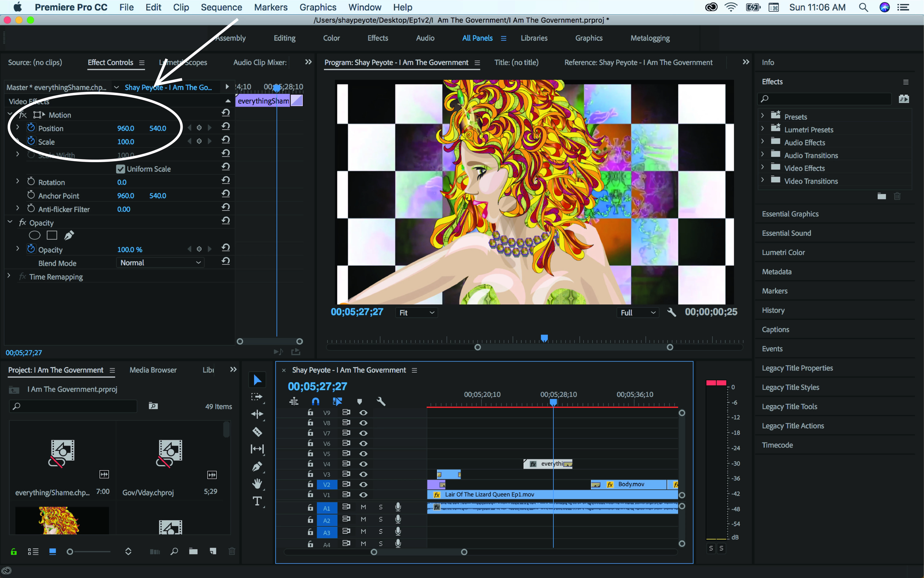
Task: Collapse the Opacity effect group
Action: tap(10, 222)
